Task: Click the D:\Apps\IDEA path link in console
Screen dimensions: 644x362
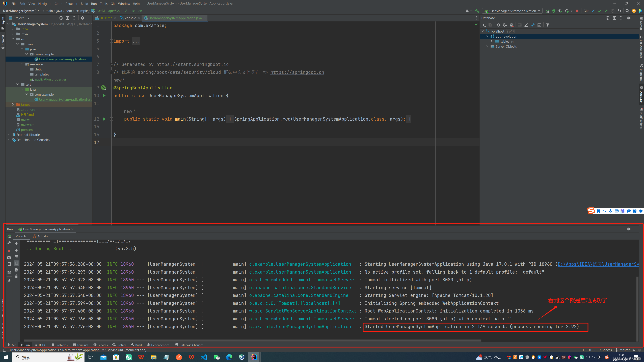Action: pyautogui.click(x=598, y=264)
